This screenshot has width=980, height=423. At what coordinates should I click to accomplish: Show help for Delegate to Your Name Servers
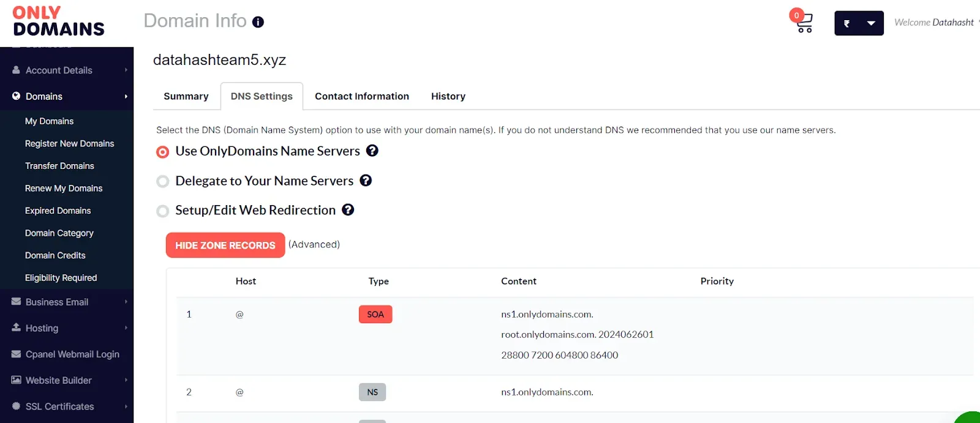coord(366,181)
